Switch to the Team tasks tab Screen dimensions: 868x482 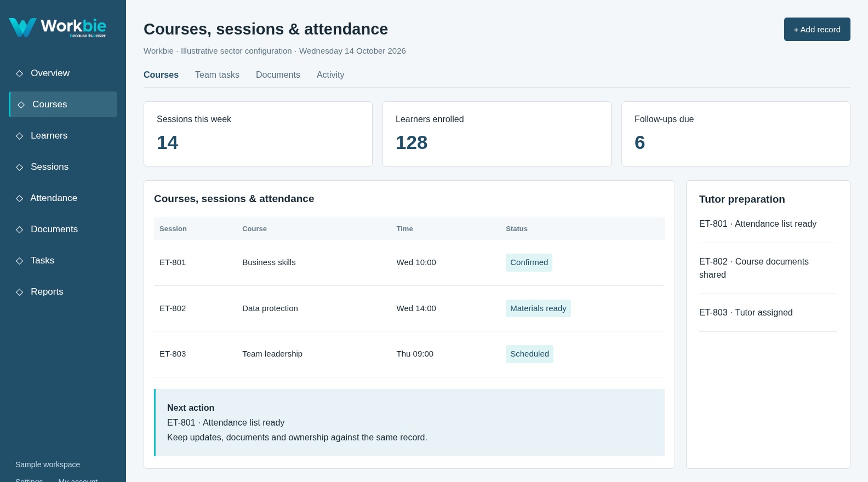tap(217, 75)
